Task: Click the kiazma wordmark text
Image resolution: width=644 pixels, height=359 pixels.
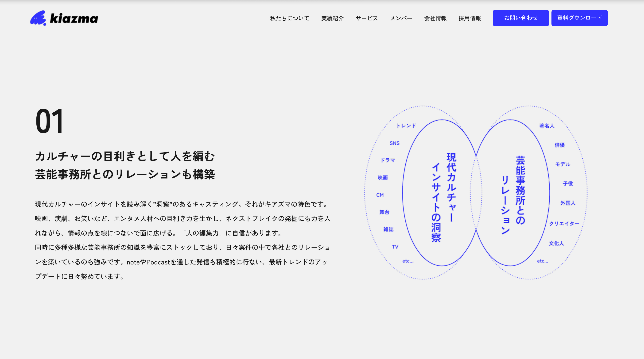Action: tap(74, 19)
